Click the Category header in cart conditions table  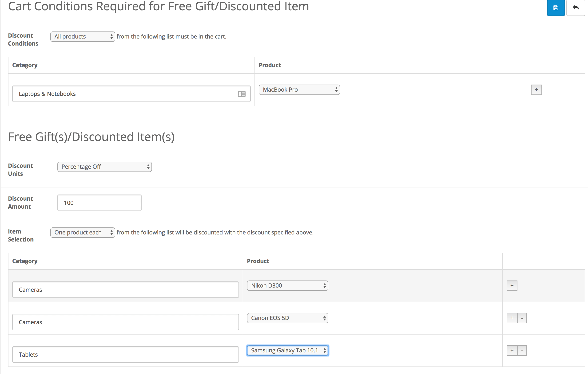(25, 65)
